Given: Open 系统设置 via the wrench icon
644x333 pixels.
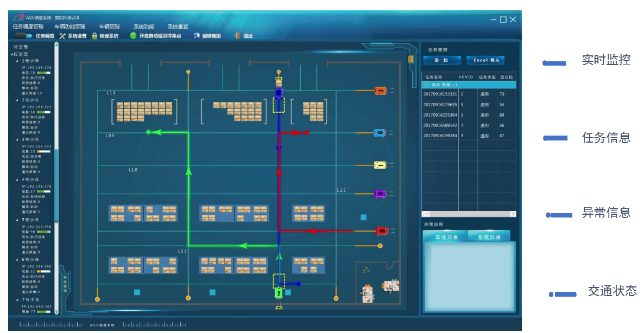Looking at the screenshot, I should click(62, 36).
